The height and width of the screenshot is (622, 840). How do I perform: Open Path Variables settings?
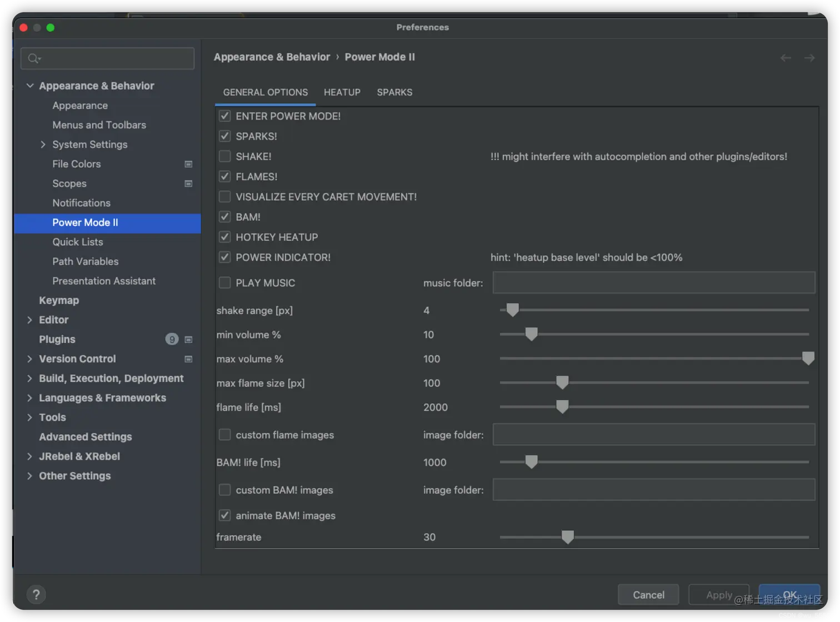[x=86, y=261]
